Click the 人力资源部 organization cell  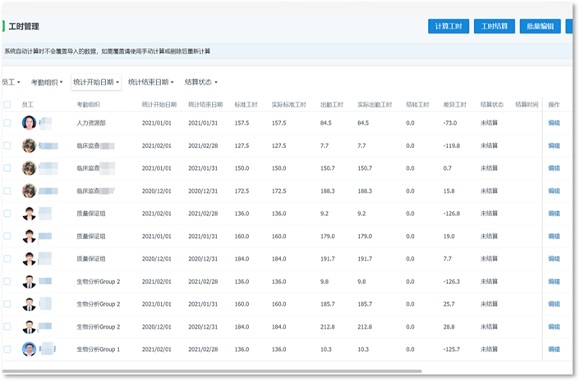click(x=91, y=123)
